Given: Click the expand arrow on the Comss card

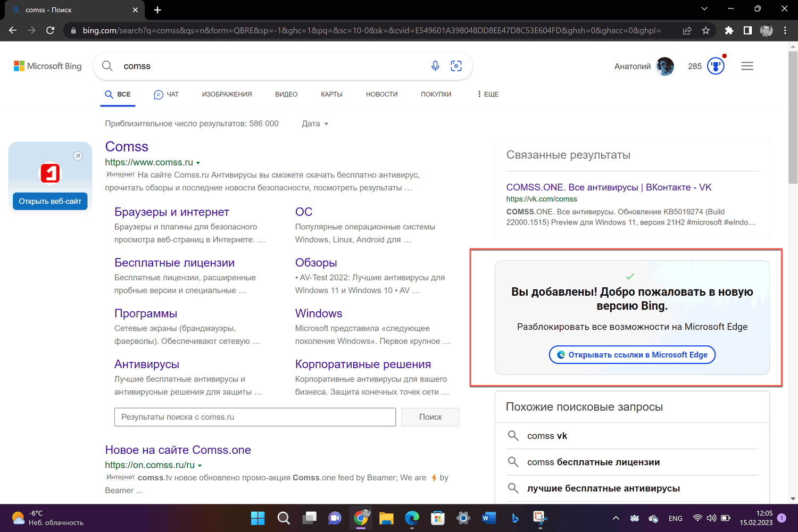Looking at the screenshot, I should coord(78,156).
